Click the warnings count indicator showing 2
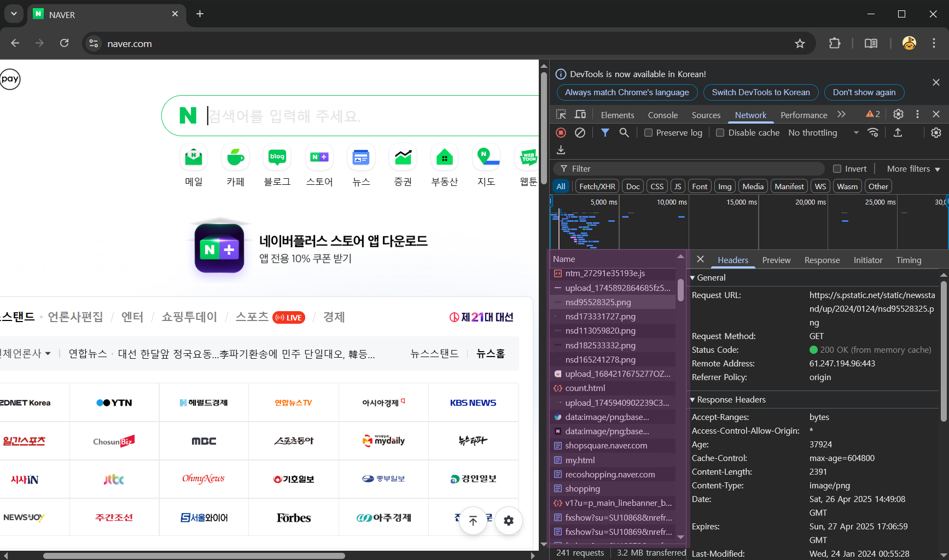Screen dimensions: 949x560 point(873,114)
